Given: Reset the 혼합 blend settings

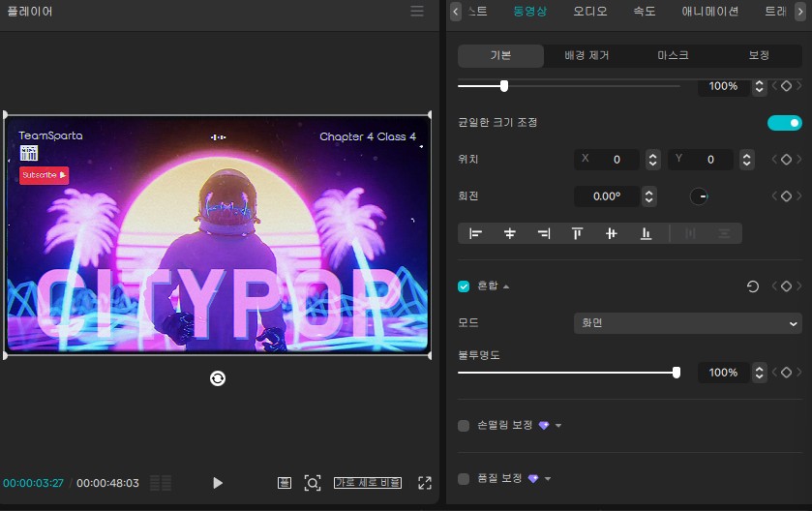Looking at the screenshot, I should (x=752, y=286).
